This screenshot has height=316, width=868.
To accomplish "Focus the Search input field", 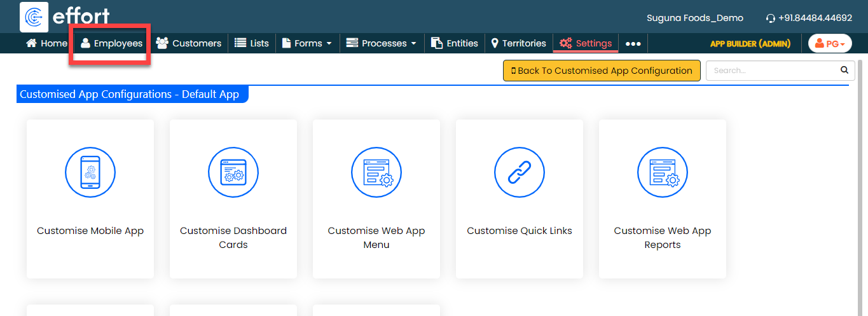I will [x=773, y=71].
